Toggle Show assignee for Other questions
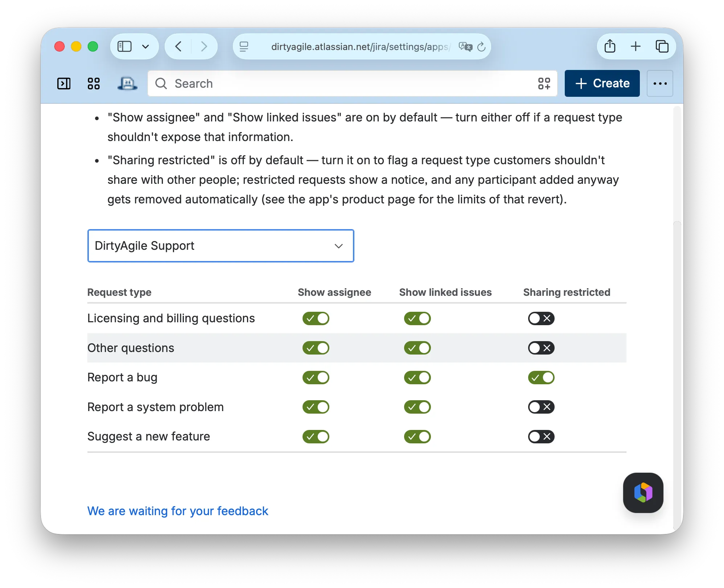 [316, 348]
